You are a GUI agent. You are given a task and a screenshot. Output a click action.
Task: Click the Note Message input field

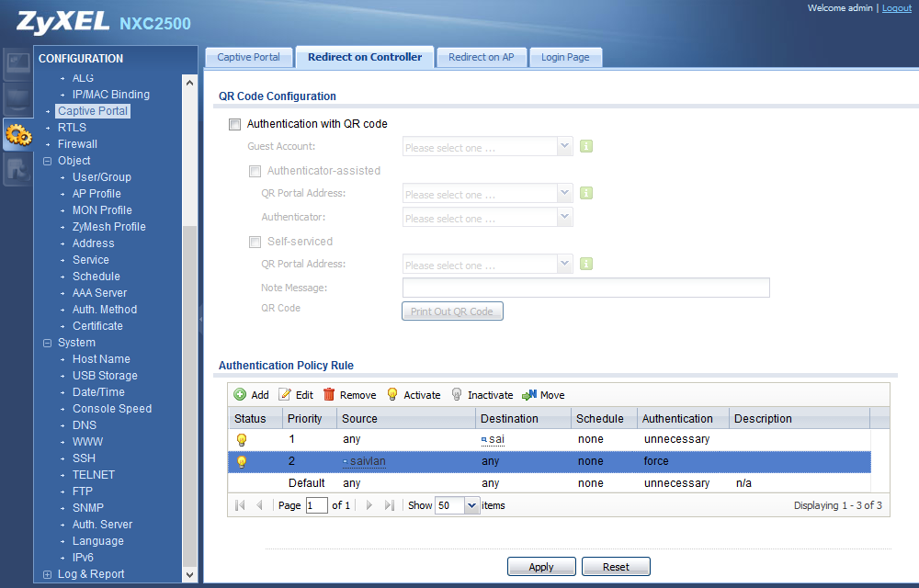pyautogui.click(x=585, y=288)
